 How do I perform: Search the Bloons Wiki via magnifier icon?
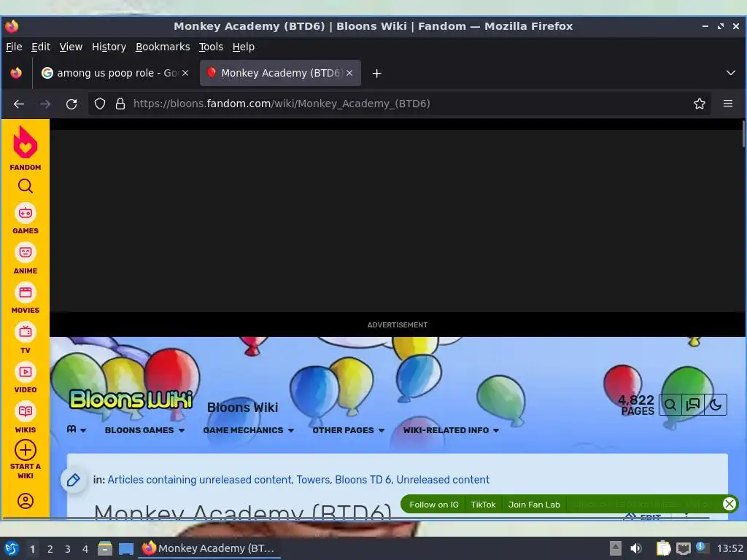coord(670,405)
